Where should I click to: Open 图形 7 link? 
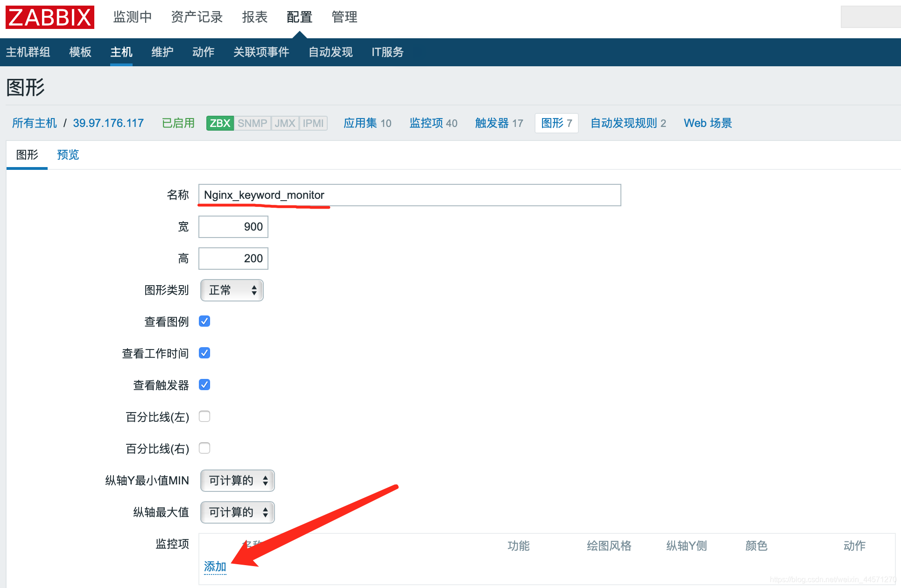tap(556, 123)
